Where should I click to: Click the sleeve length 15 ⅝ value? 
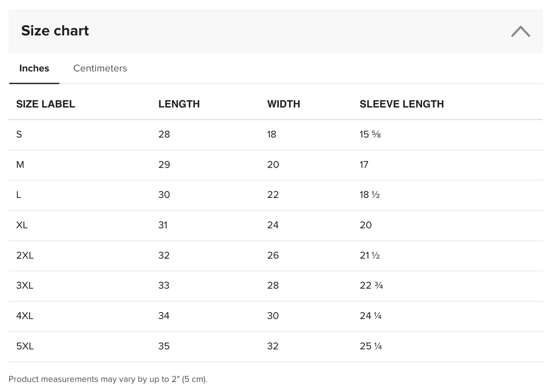(370, 134)
